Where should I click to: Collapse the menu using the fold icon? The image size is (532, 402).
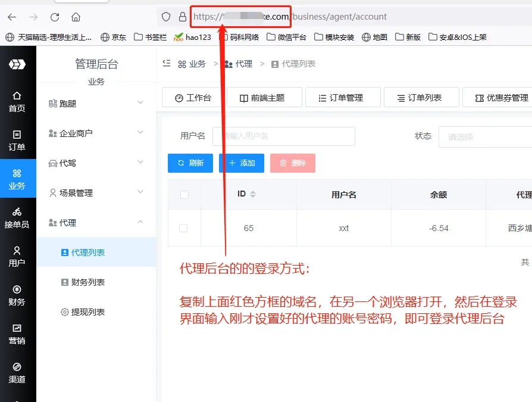[167, 64]
